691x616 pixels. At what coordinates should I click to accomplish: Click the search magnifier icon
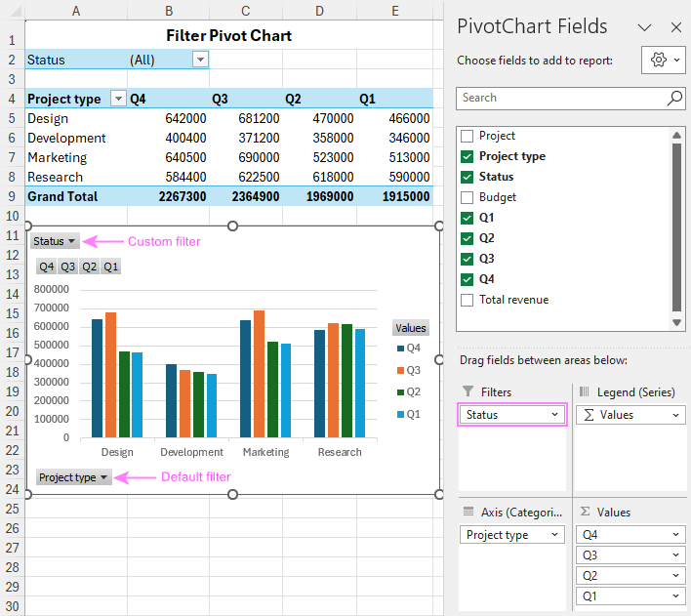point(674,98)
